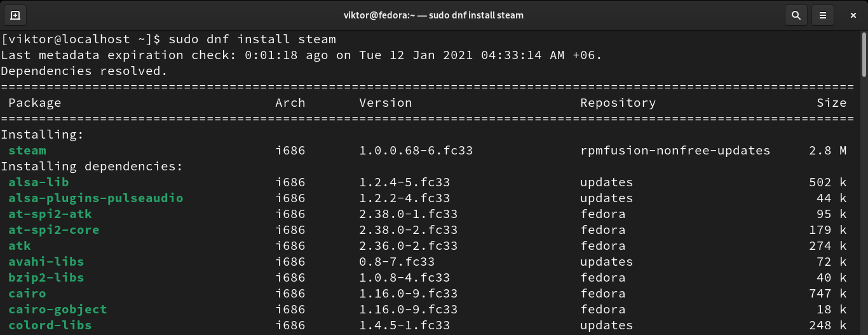
Task: Click the steam package name
Action: pos(27,151)
